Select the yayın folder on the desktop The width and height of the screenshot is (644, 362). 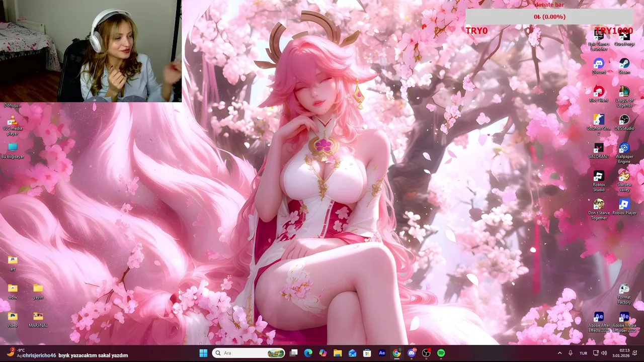coord(38,291)
